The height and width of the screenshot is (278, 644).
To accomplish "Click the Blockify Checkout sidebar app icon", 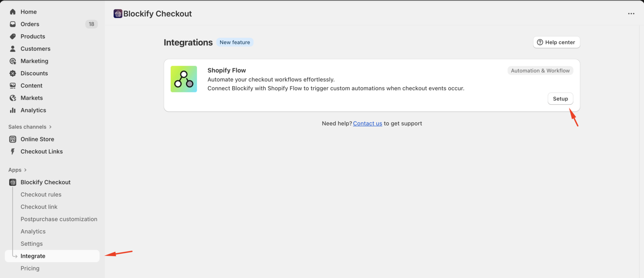I will click(x=13, y=183).
